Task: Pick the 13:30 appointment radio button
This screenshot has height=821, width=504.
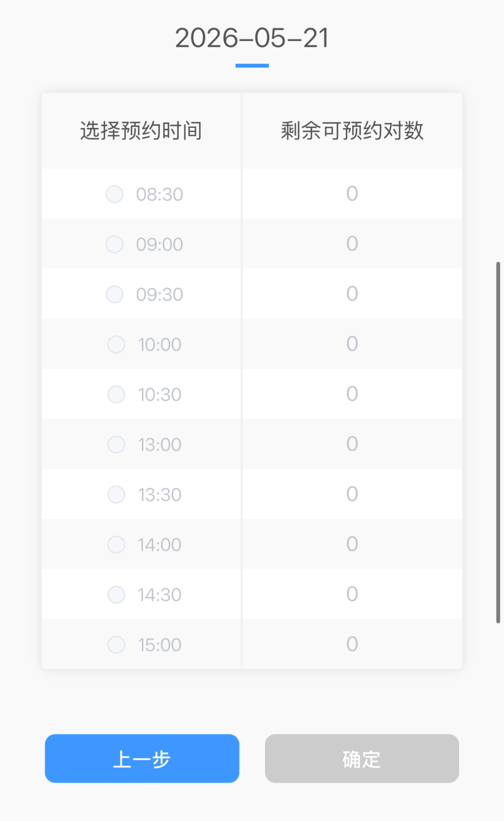Action: (x=116, y=495)
